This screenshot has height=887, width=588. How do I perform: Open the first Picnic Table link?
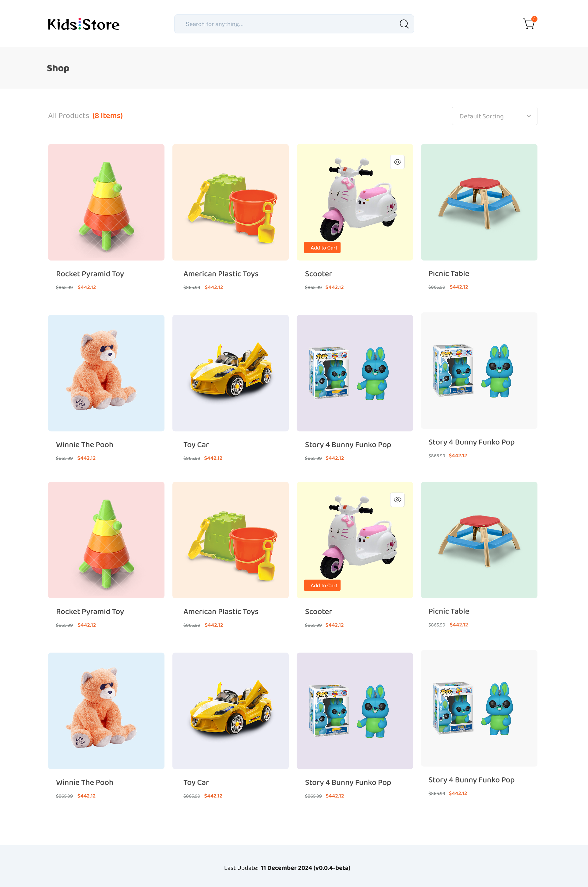point(448,273)
